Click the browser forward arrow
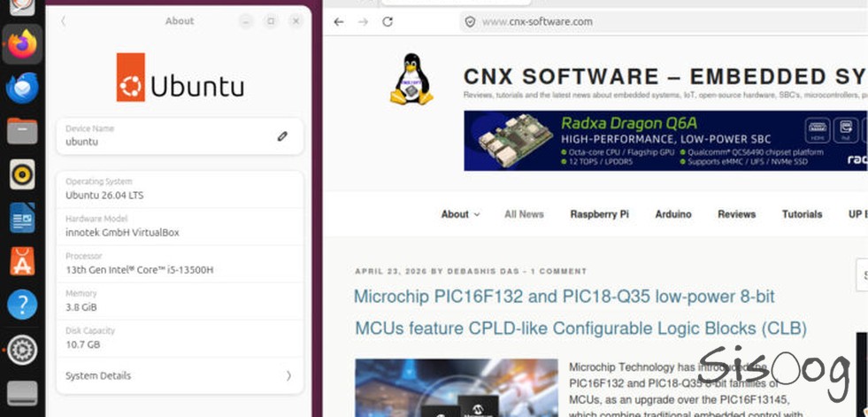868x417 pixels. click(x=363, y=21)
